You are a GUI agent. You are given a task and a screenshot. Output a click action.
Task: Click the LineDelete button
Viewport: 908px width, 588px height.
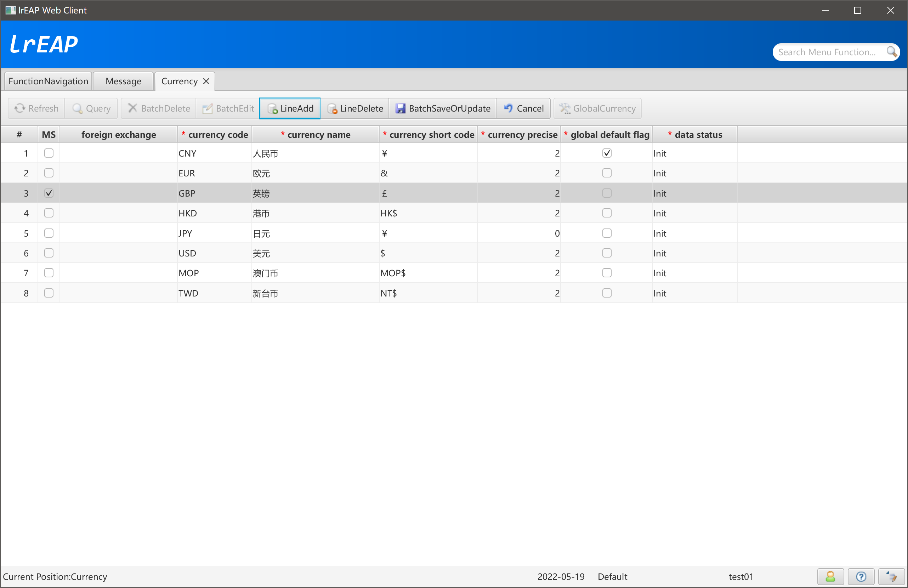coord(355,108)
